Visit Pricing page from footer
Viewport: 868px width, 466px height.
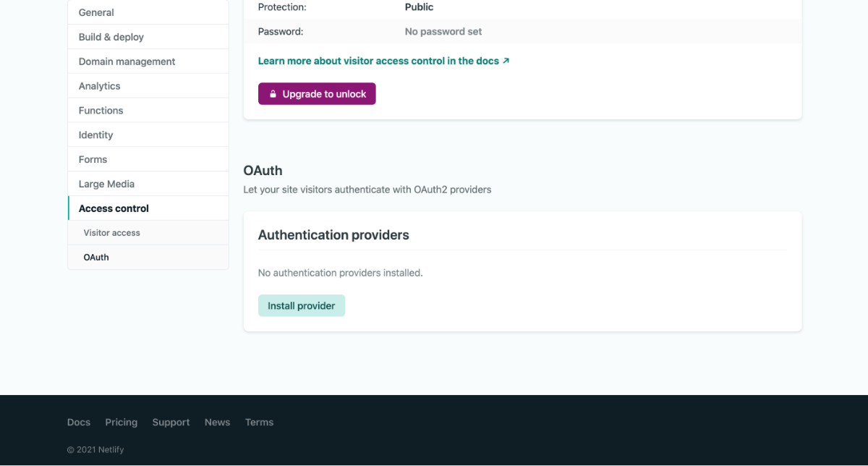[121, 423]
